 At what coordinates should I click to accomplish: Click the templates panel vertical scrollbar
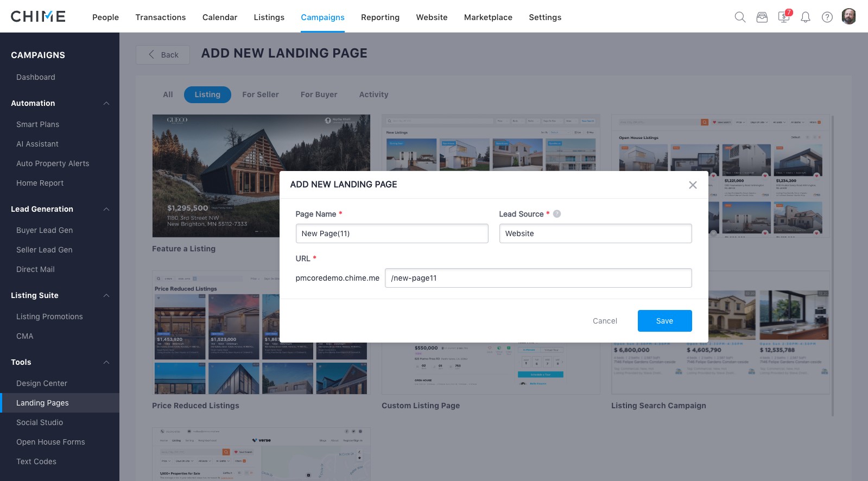(x=833, y=265)
